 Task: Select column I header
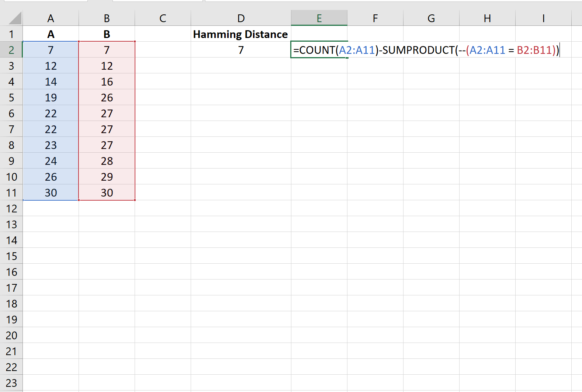pyautogui.click(x=544, y=18)
